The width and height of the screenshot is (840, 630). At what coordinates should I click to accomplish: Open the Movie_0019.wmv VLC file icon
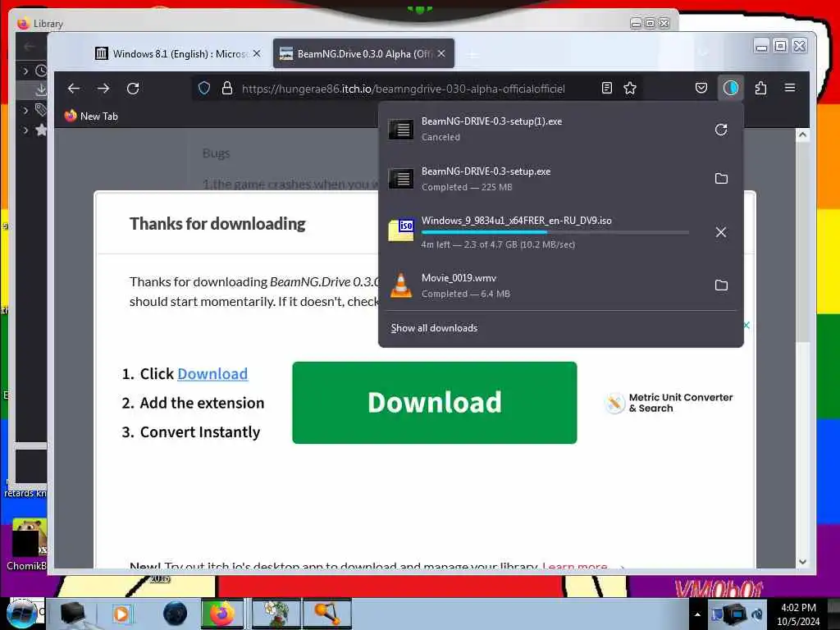(x=400, y=285)
